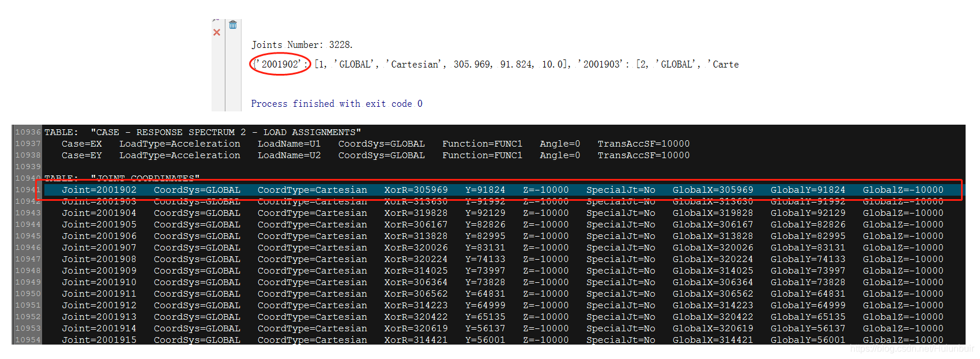Click Joint=2001912 entry

click(x=99, y=305)
